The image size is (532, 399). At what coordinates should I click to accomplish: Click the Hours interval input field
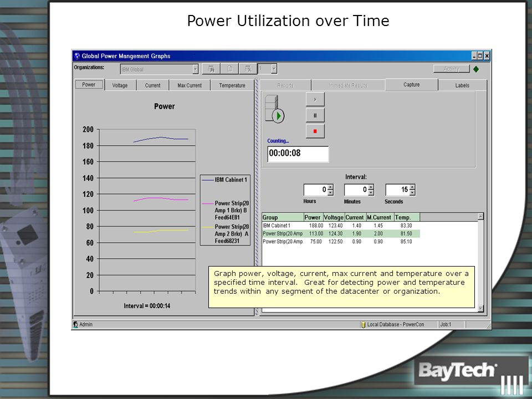tap(316, 190)
